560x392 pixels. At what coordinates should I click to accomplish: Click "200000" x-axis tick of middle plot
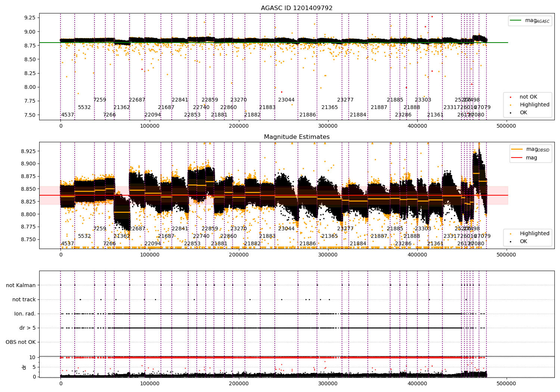point(239,255)
